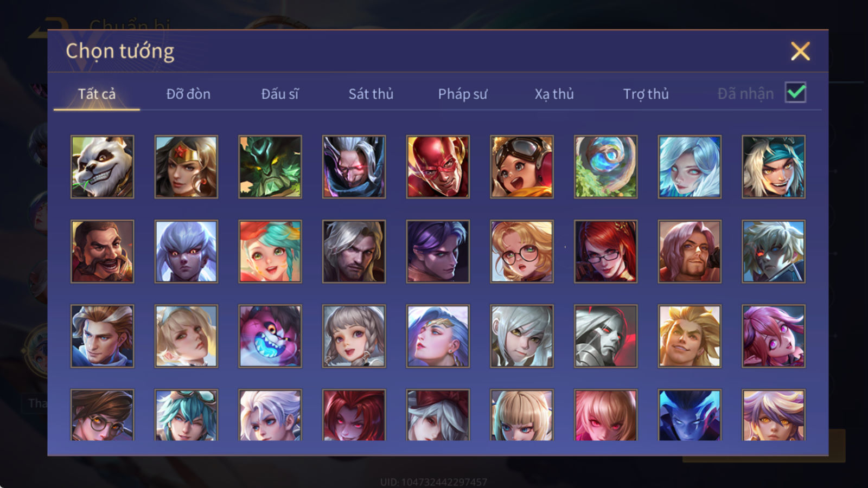Pick the pink grinning cat creature hero
The width and height of the screenshot is (868, 488).
tap(270, 336)
